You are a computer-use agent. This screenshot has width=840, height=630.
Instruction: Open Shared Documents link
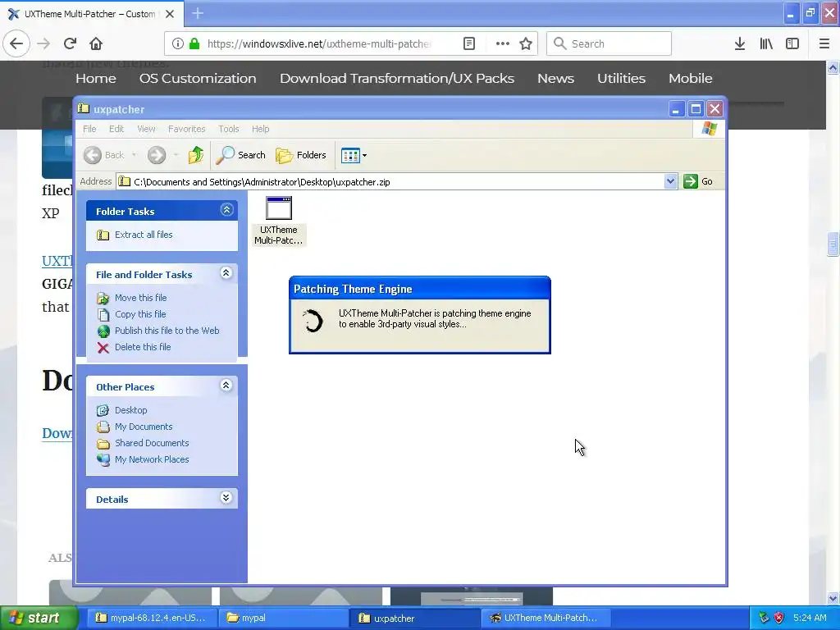click(x=152, y=443)
